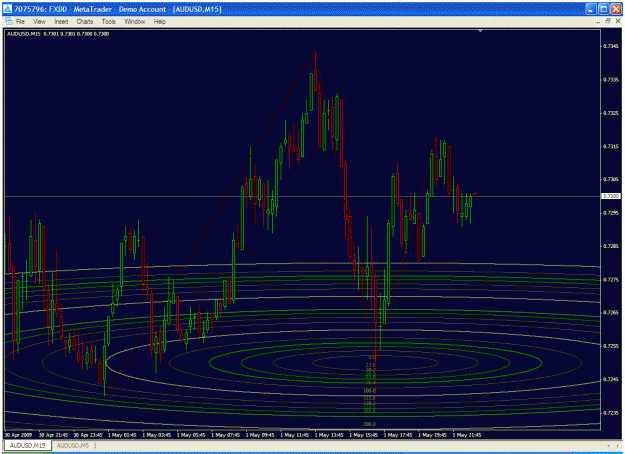The width and height of the screenshot is (625, 454).
Task: Open the Window menu
Action: point(135,22)
